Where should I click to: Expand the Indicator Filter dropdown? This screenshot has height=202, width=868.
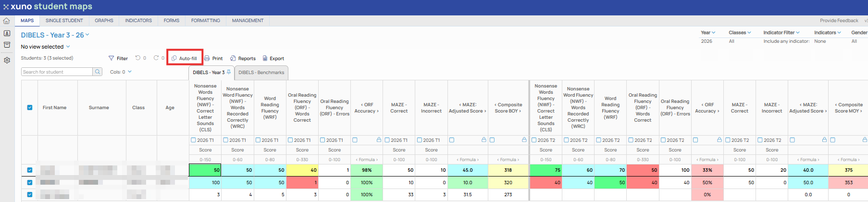point(781,33)
